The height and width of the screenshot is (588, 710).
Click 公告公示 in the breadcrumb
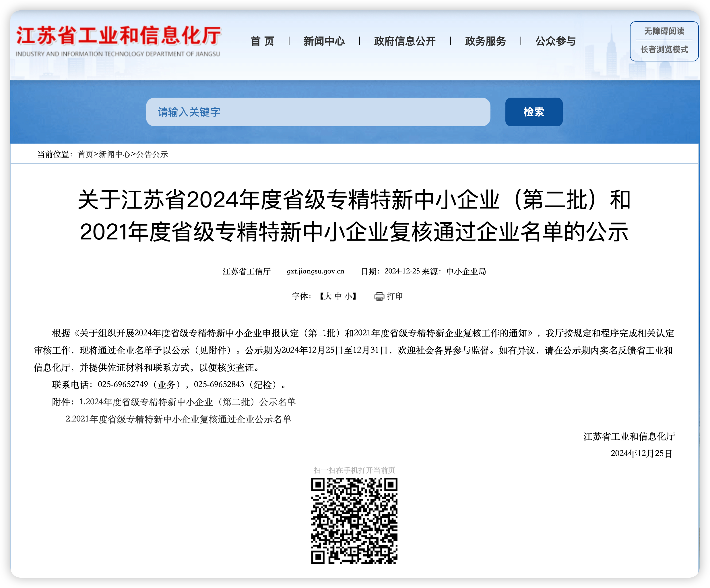pos(152,154)
